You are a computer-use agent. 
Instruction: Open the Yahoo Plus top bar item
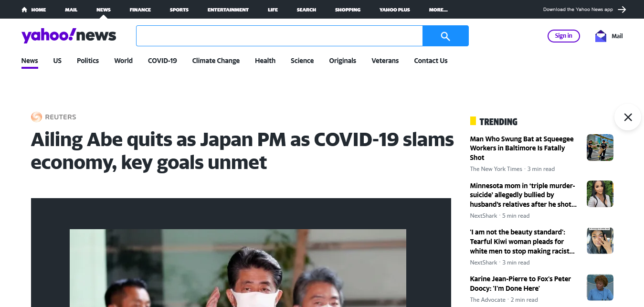click(x=394, y=10)
